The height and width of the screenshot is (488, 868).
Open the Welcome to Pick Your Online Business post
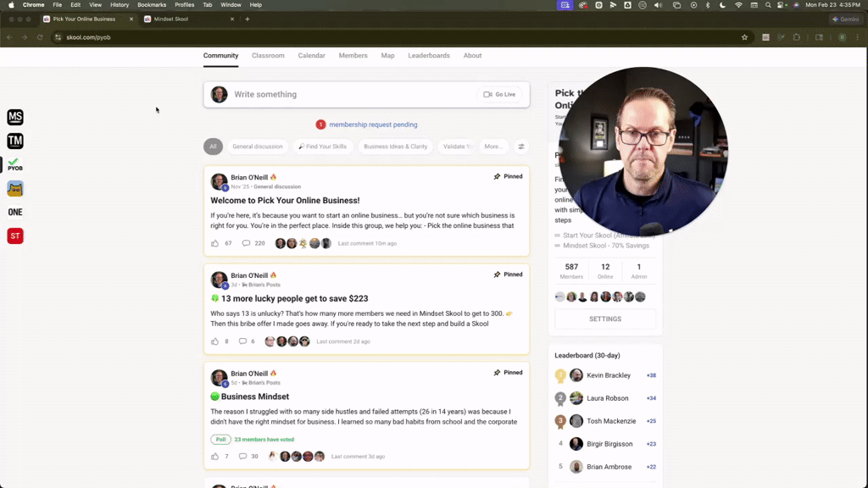point(285,200)
